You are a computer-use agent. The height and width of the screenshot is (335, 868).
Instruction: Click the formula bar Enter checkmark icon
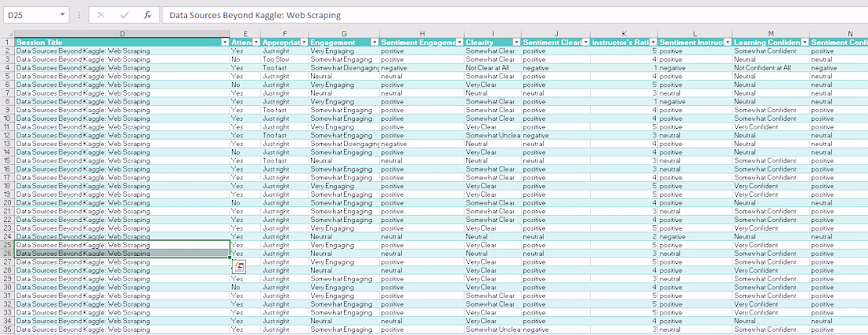pos(124,16)
